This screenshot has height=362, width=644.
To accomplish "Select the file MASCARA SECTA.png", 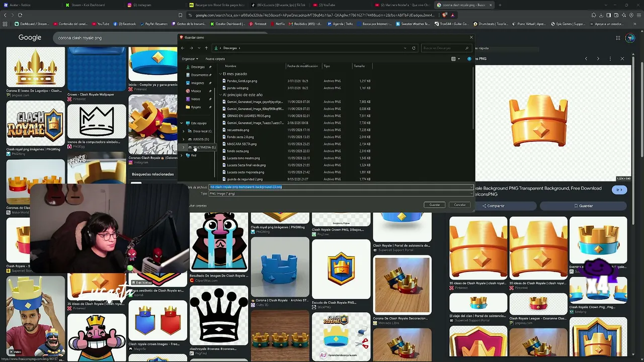I will [x=242, y=144].
